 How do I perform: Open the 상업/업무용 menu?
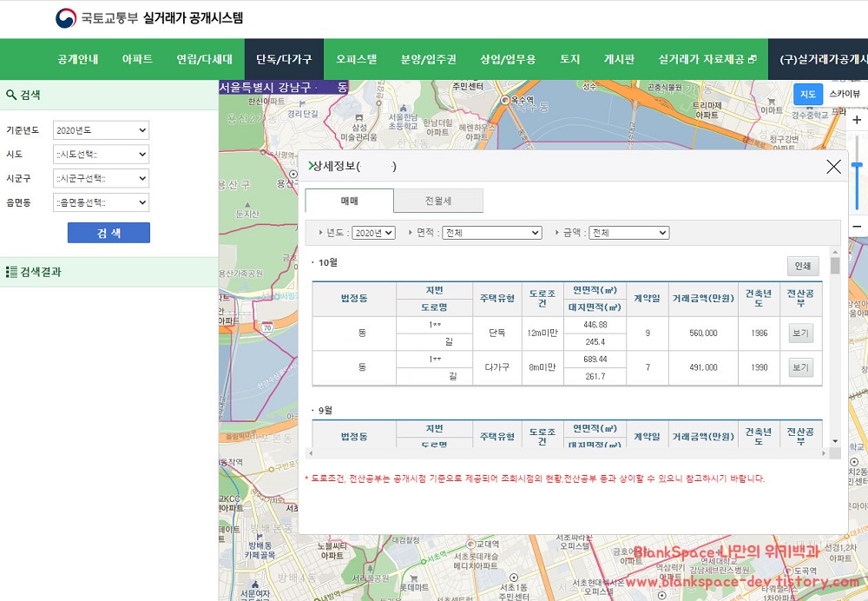(x=508, y=59)
